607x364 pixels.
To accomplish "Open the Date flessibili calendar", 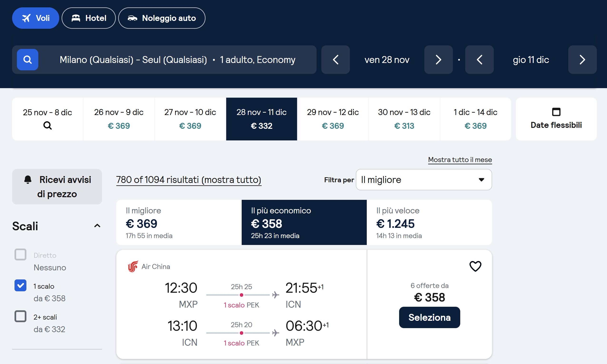I will 556,119.
